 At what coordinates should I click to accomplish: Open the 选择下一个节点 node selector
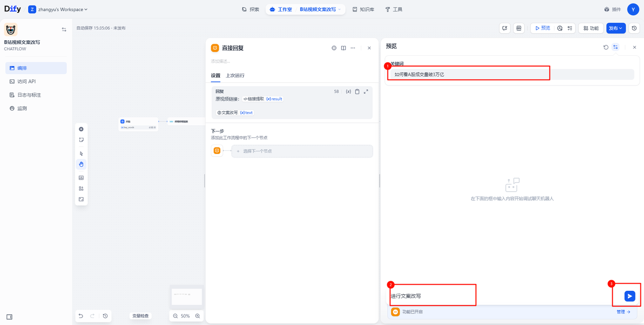coord(302,151)
